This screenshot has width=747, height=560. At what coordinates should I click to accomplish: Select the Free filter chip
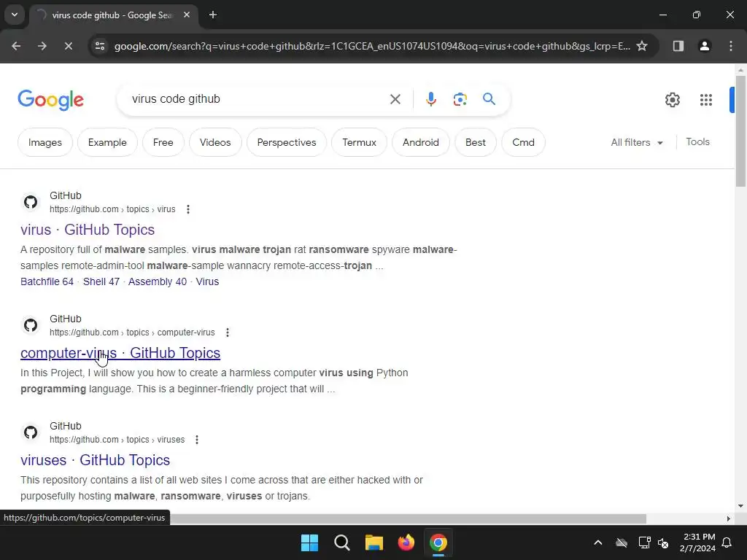click(163, 142)
